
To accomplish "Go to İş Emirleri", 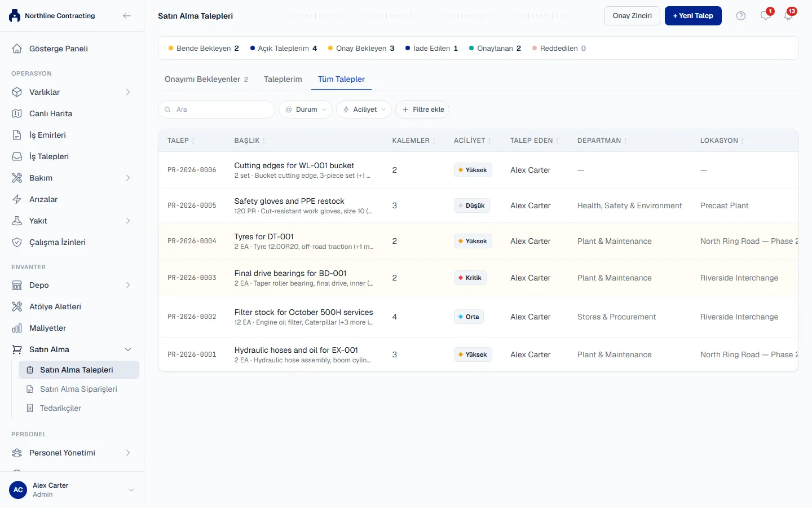I will [72, 135].
